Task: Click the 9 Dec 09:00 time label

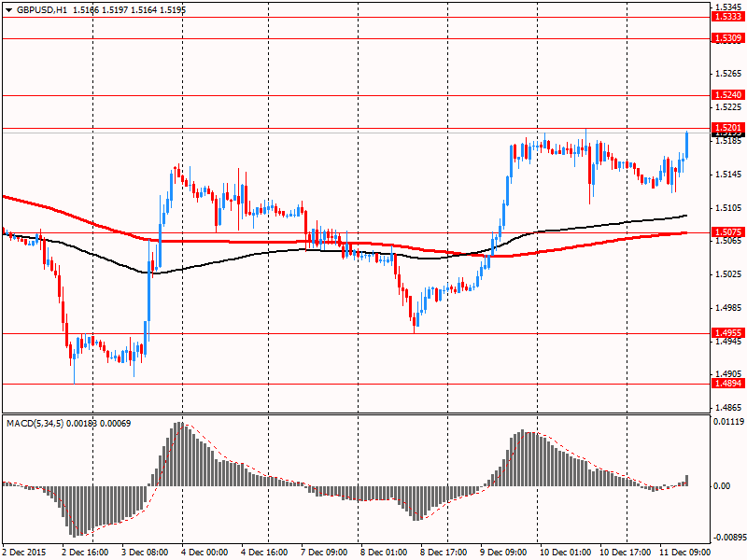Action: pyautogui.click(x=503, y=553)
